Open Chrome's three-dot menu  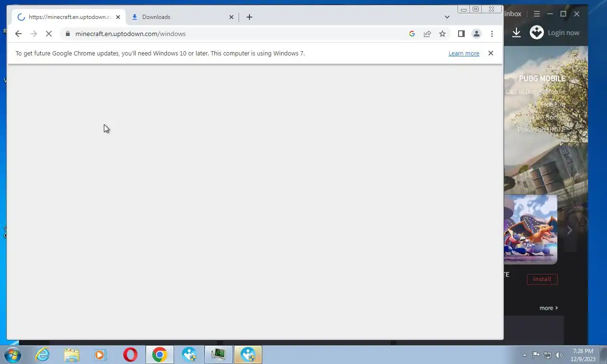point(492,34)
